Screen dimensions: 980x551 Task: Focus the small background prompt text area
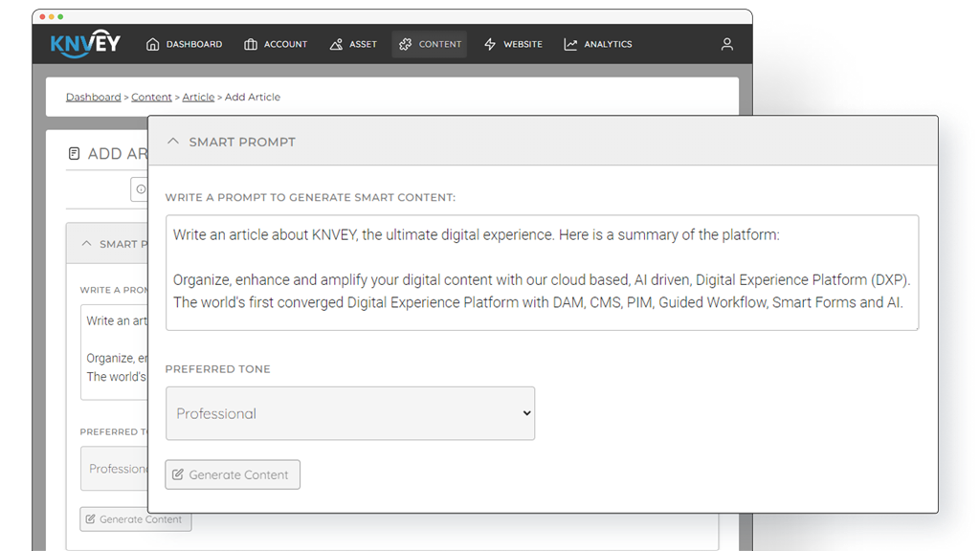pos(113,349)
